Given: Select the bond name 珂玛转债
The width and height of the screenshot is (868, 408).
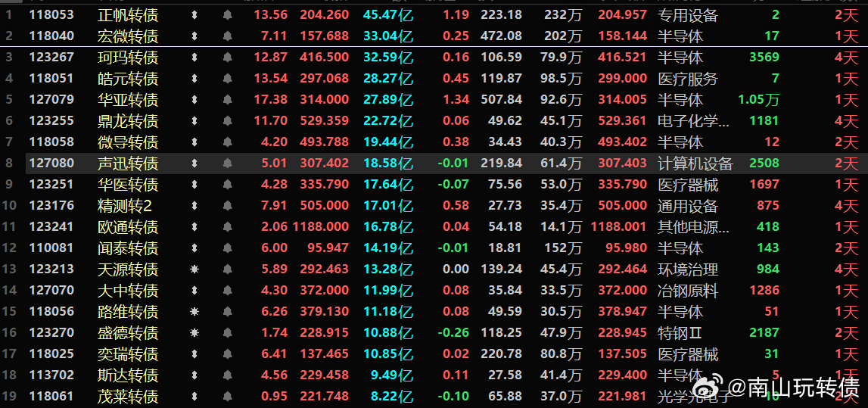Looking at the screenshot, I should (128, 58).
